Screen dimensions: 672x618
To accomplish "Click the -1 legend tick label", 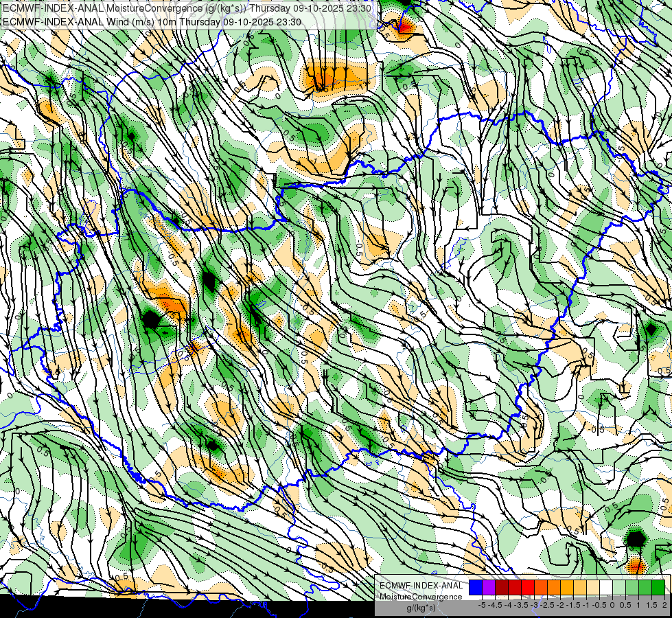I will point(586,605).
